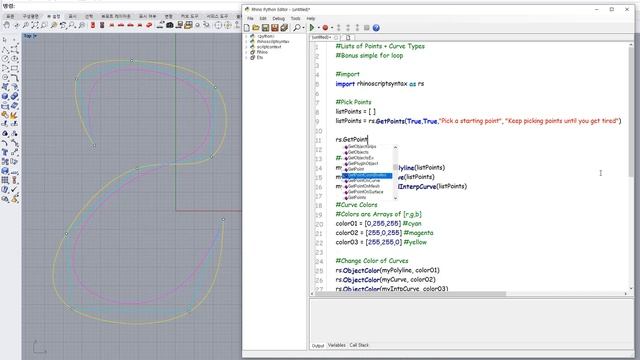Select the Pan hand tool in Rhino toolbar
This screenshot has width=640, height=360.
(x=7, y=25)
